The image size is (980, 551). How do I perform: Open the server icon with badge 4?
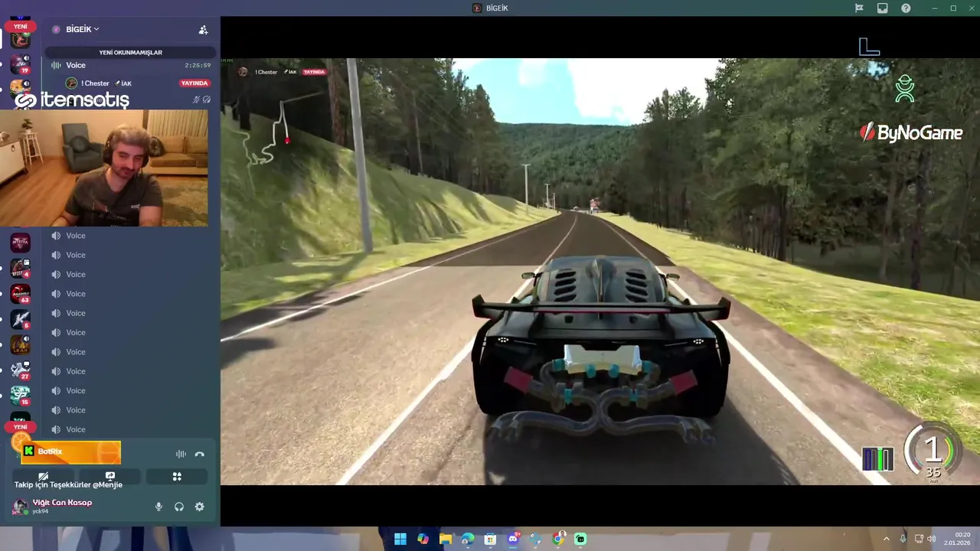point(20,268)
